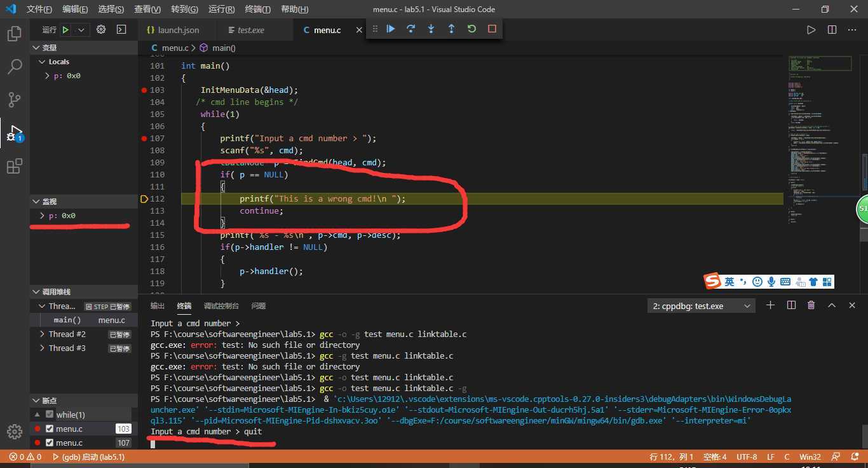
Task: Collapse the 变量 section
Action: point(84,48)
